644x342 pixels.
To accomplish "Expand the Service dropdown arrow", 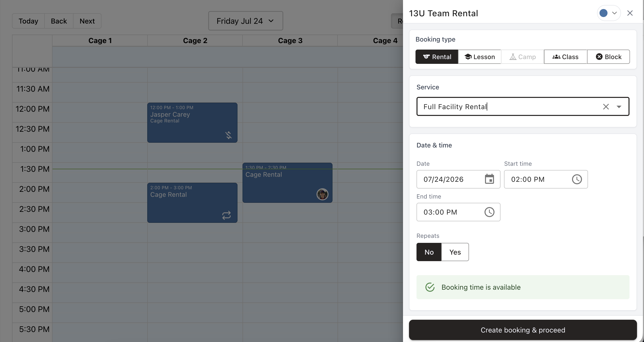I will 619,107.
